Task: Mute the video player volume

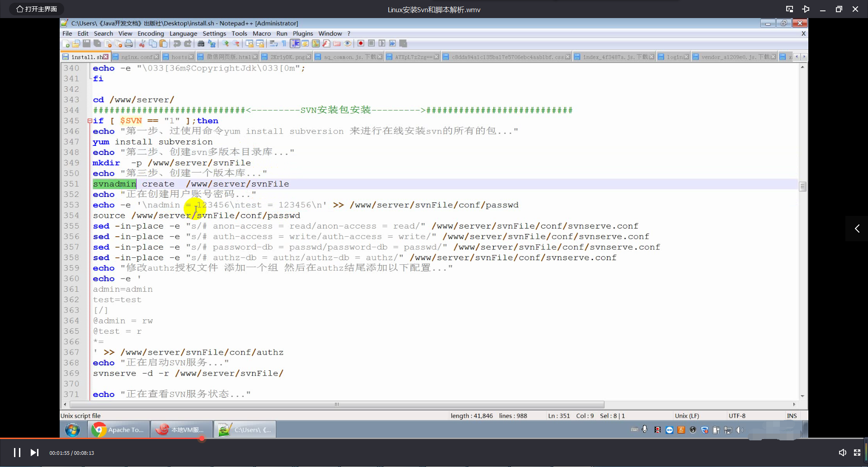Action: (x=842, y=453)
